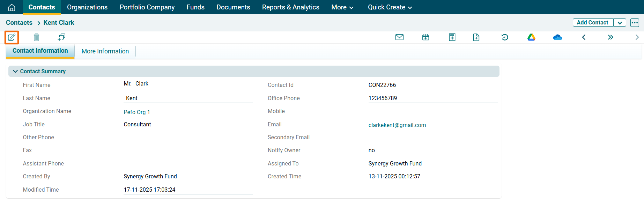Click the three-dot more options button
644x200 pixels.
[635, 23]
